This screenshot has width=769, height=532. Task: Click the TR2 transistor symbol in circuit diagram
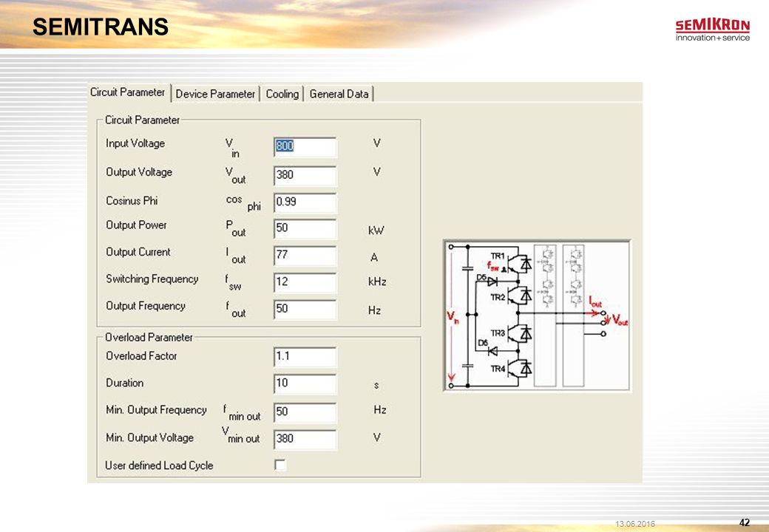pyautogui.click(x=519, y=296)
